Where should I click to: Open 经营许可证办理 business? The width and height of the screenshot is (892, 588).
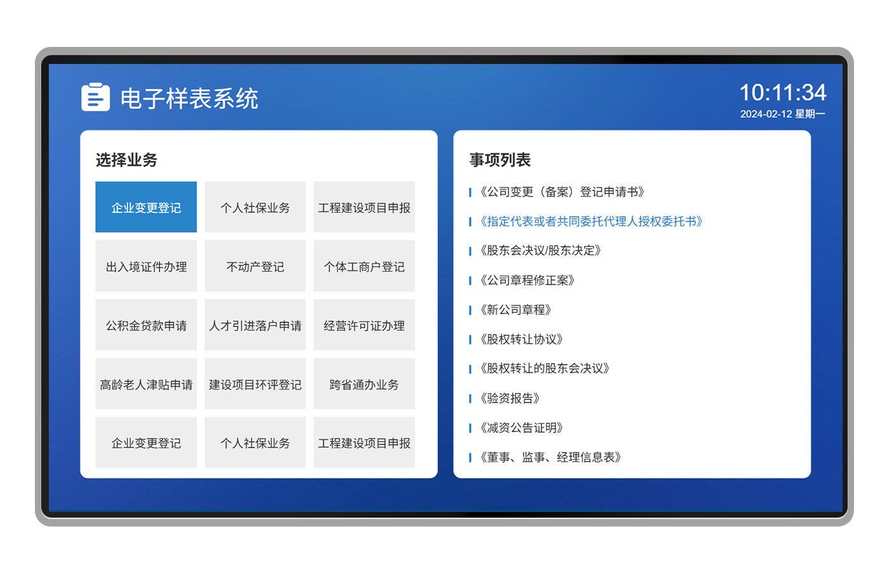pos(364,326)
